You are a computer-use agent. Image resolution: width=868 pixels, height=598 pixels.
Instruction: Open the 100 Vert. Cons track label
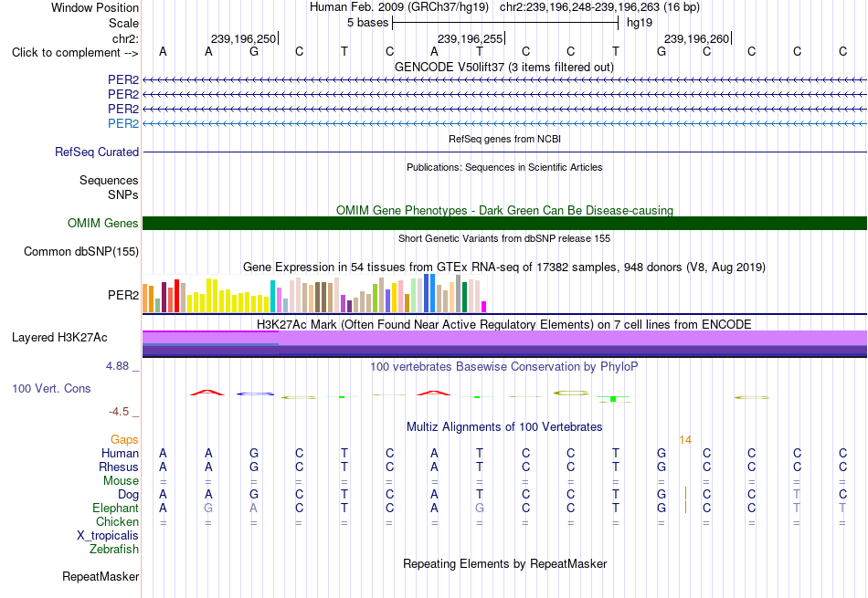pyautogui.click(x=51, y=388)
